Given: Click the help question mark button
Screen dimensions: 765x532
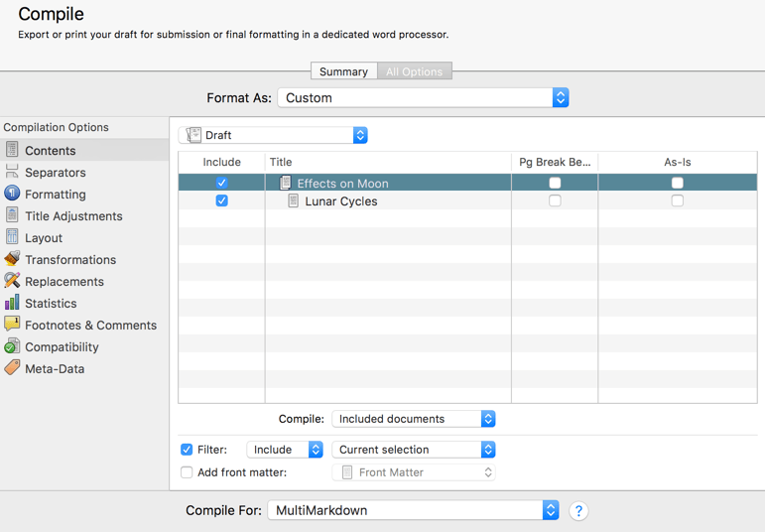Looking at the screenshot, I should coord(578,511).
